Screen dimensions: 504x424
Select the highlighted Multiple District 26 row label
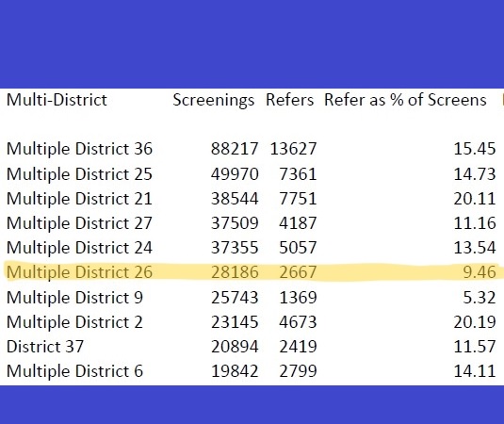point(79,272)
